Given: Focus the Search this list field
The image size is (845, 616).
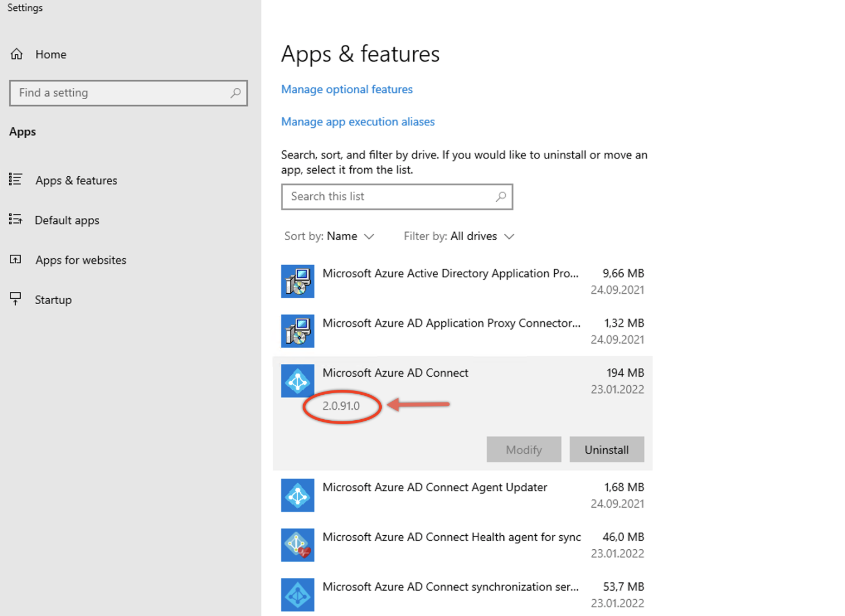Looking at the screenshot, I should [397, 196].
